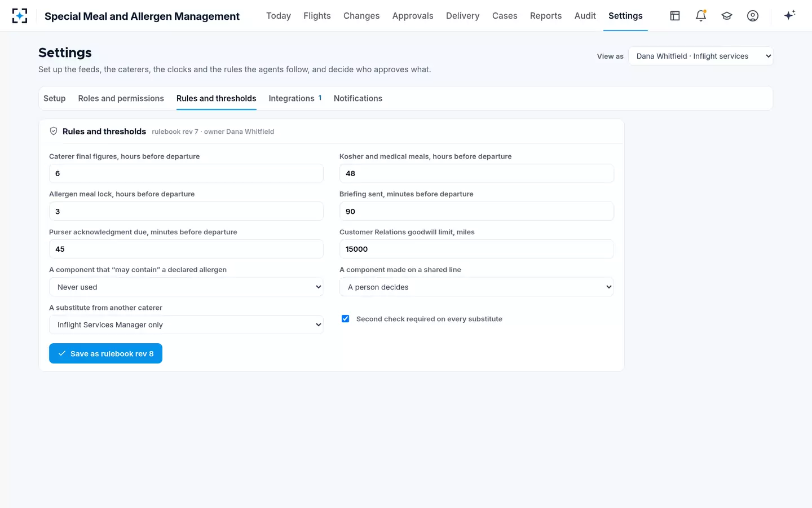
Task: Click the Settings page heading
Action: pyautogui.click(x=65, y=52)
